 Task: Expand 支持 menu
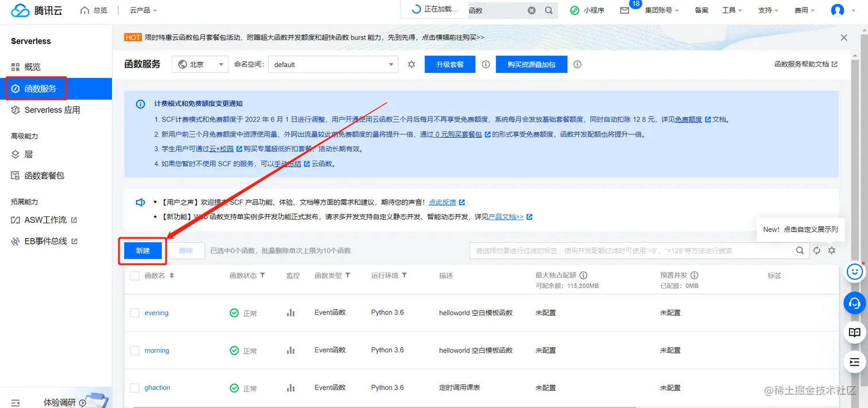(x=768, y=10)
